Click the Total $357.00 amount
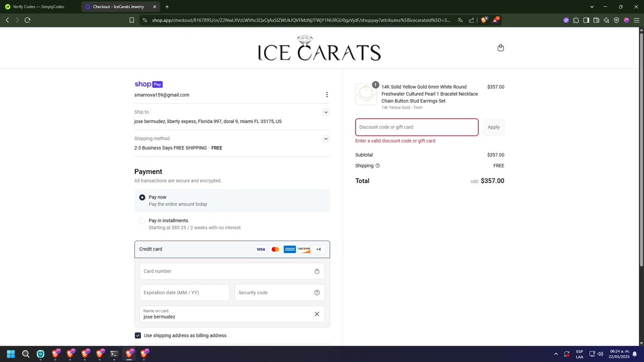644x362 pixels. pos(492,181)
